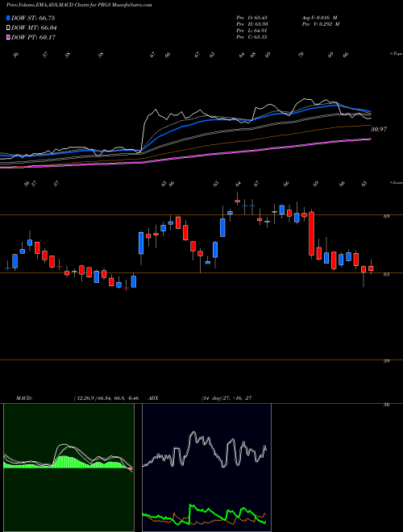This screenshot has width=403, height=532.
Task: Click the 65 price axis label
Action: (x=386, y=274)
